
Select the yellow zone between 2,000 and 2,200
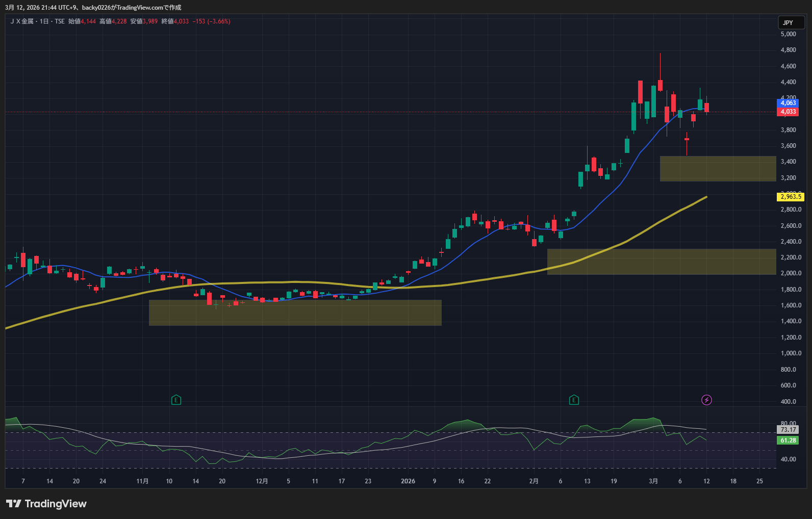click(661, 262)
